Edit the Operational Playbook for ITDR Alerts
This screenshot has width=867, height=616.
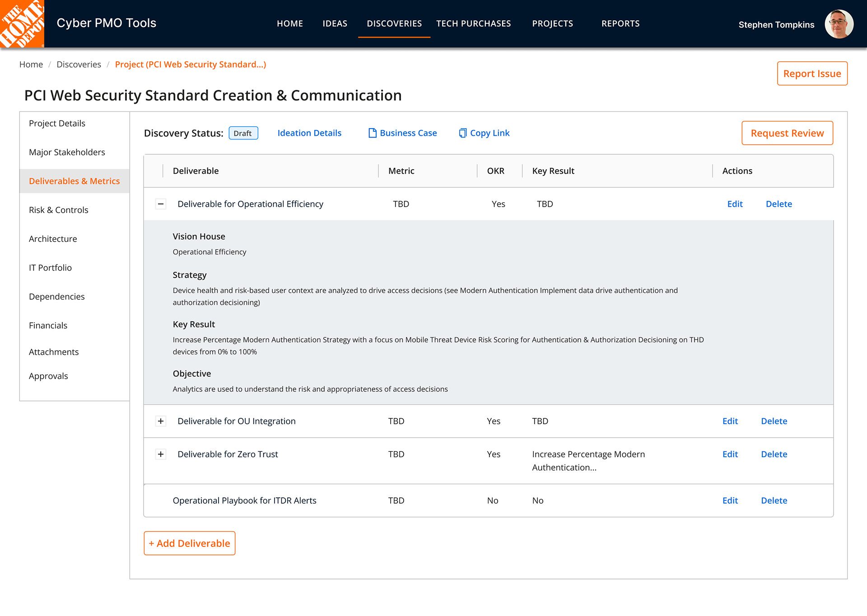(730, 500)
